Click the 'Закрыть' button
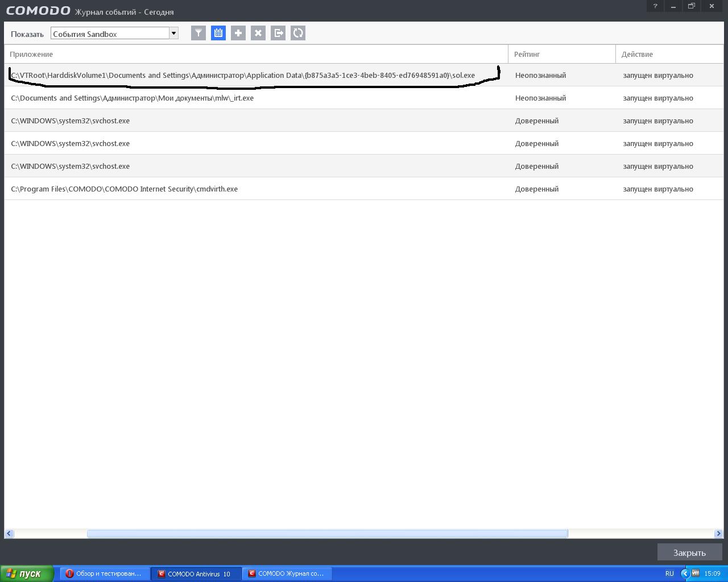 pyautogui.click(x=689, y=552)
